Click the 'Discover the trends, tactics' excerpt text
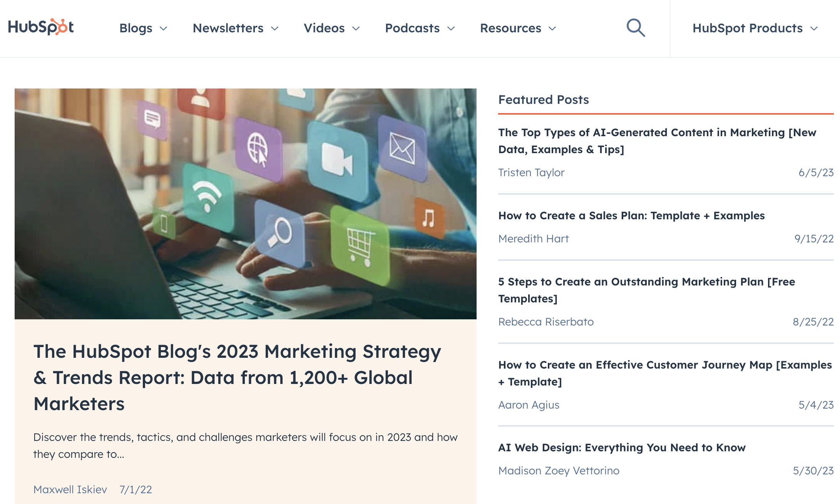The height and width of the screenshot is (504, 840). [x=245, y=446]
